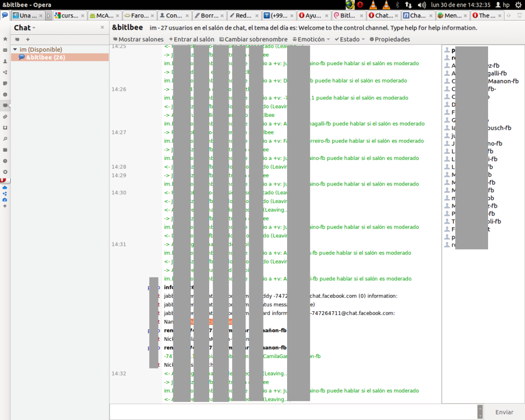The width and height of the screenshot is (525, 420).
Task: Select the &bitlbee (26) room
Action: [x=60, y=57]
